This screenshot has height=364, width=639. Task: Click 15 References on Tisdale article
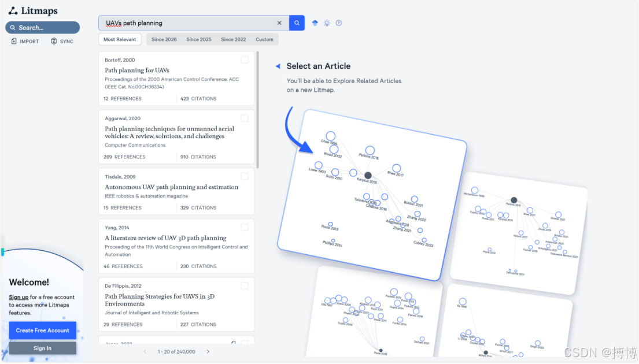[122, 207]
